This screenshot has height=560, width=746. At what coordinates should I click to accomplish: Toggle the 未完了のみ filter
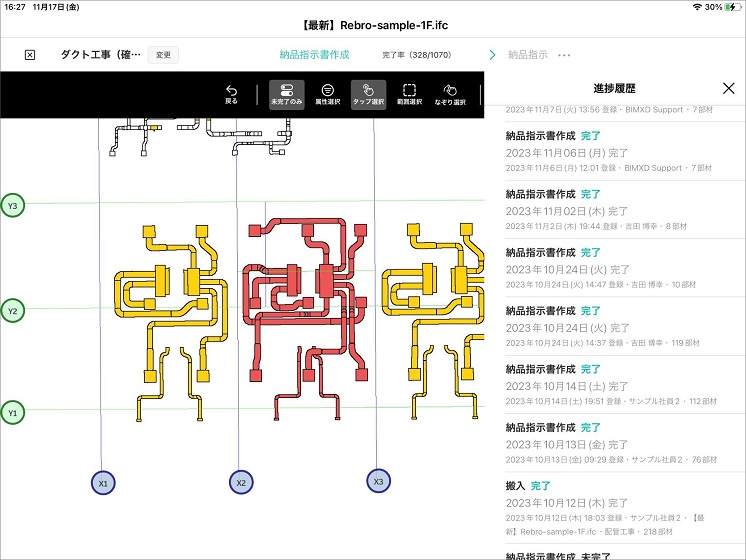286,94
